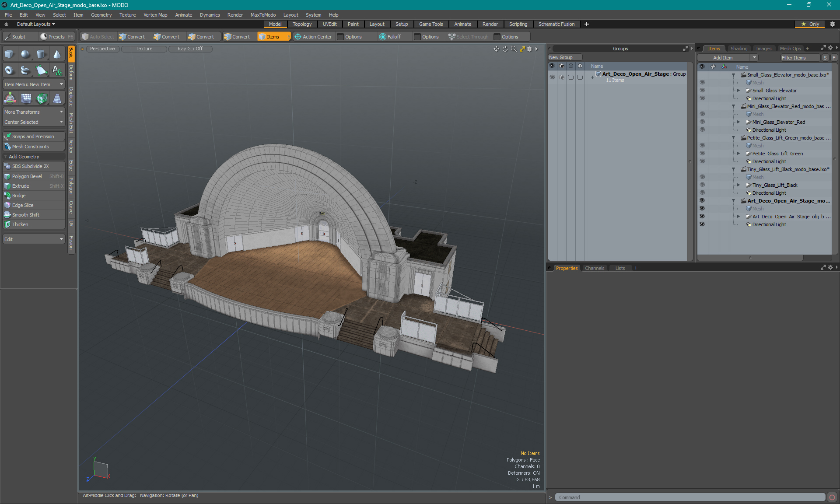The height and width of the screenshot is (504, 840).
Task: Toggle visibility of Tiny_Glass_Lift_Black item
Action: pyautogui.click(x=702, y=185)
